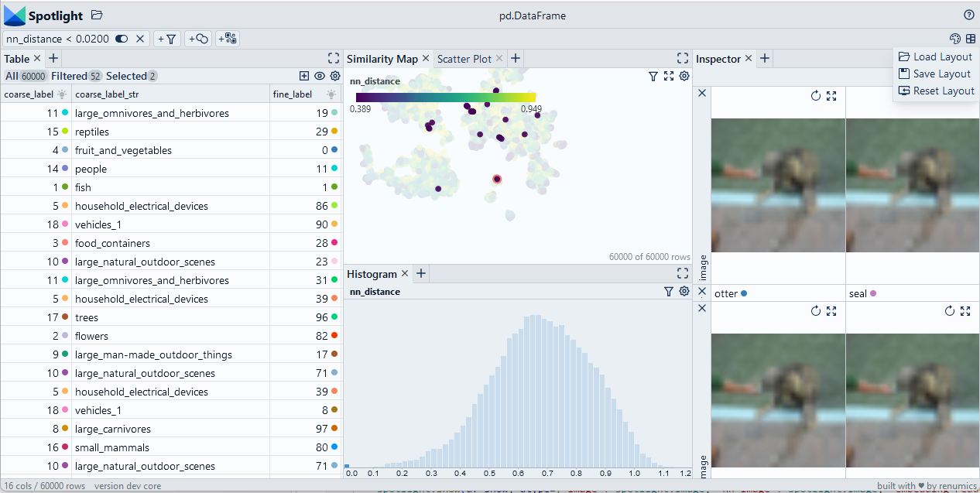Toggle the Table column visibility eye icon

tap(320, 76)
